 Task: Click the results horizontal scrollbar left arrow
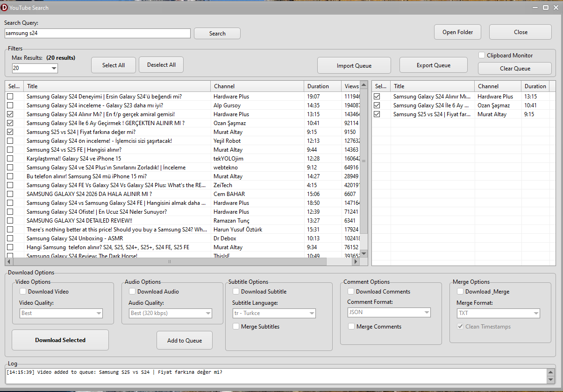pos(9,262)
